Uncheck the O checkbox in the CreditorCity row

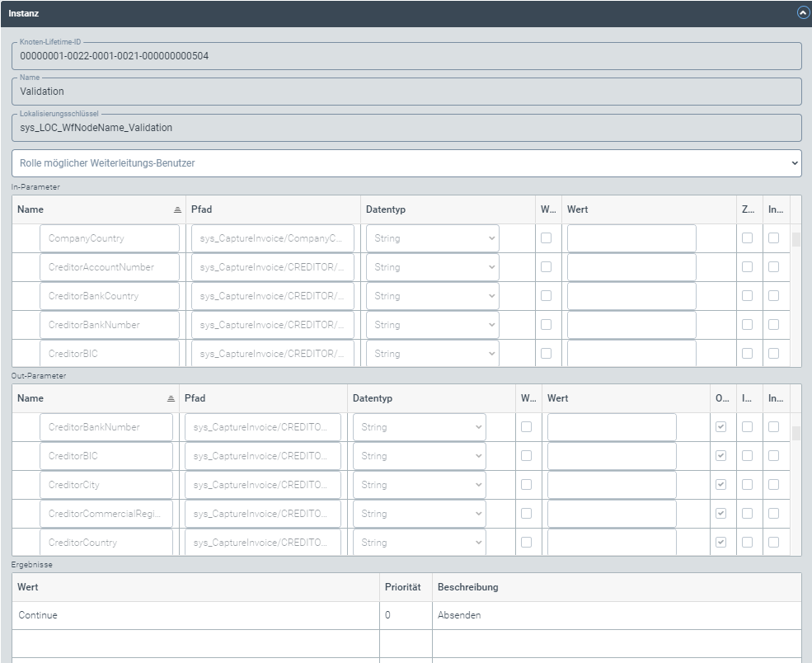click(721, 484)
